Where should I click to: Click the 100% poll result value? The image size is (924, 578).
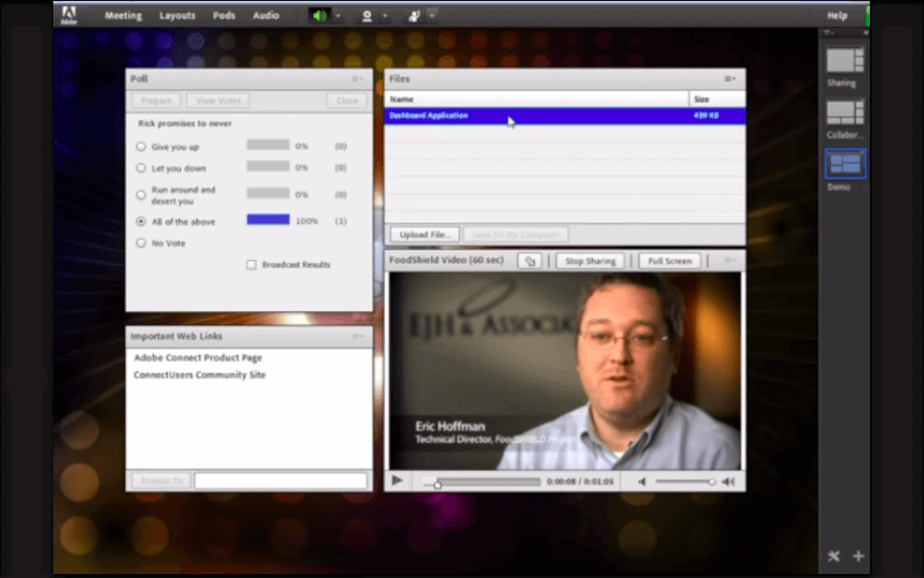(x=307, y=222)
